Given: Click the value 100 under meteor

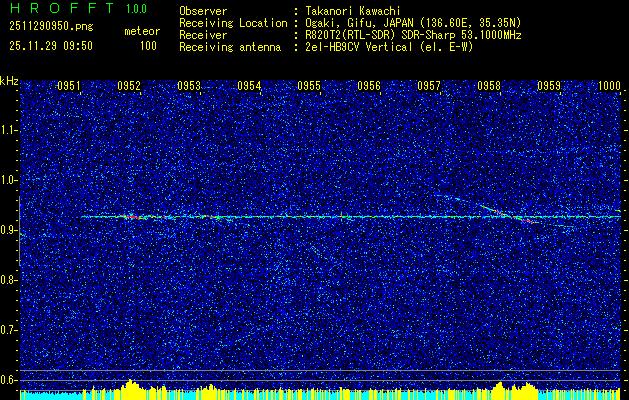Looking at the screenshot, I should tap(148, 46).
